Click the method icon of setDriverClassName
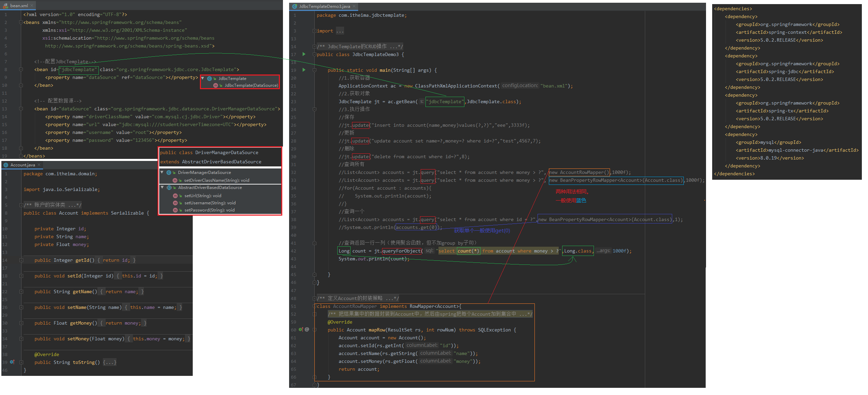 click(x=175, y=180)
